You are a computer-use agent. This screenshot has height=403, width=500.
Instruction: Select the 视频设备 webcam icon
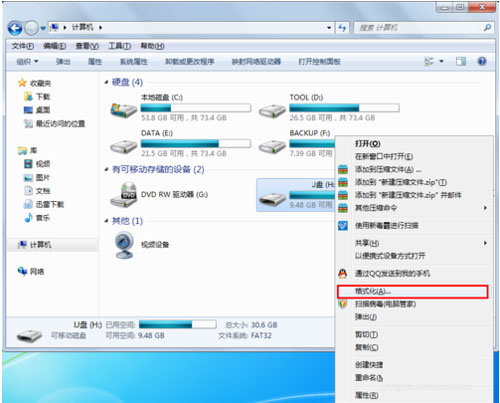[124, 245]
